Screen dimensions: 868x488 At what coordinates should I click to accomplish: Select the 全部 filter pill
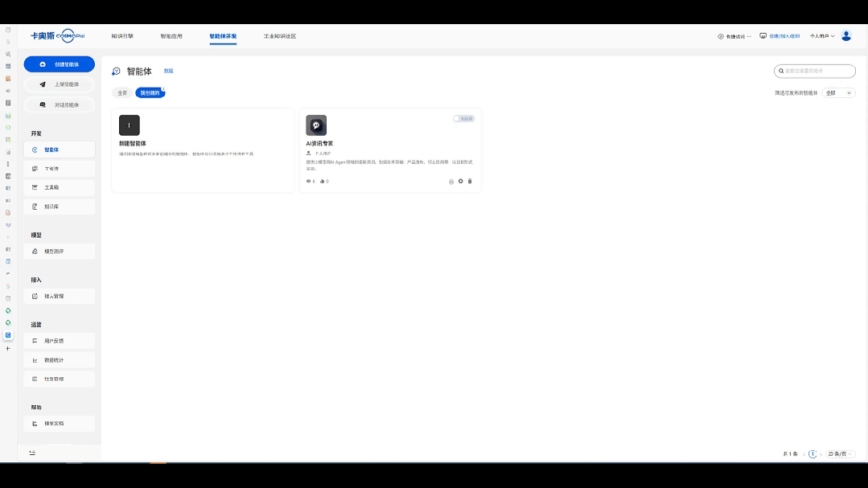pos(122,93)
